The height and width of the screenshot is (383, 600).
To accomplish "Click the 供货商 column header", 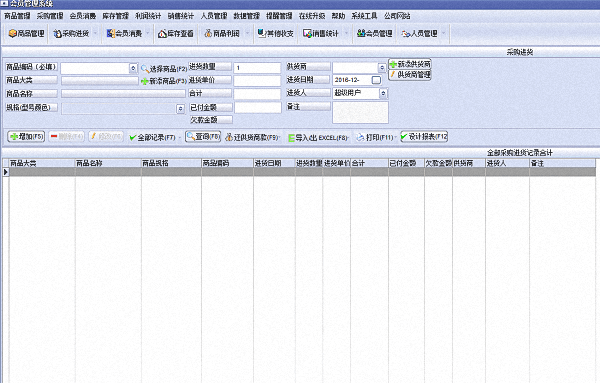I will [x=469, y=163].
